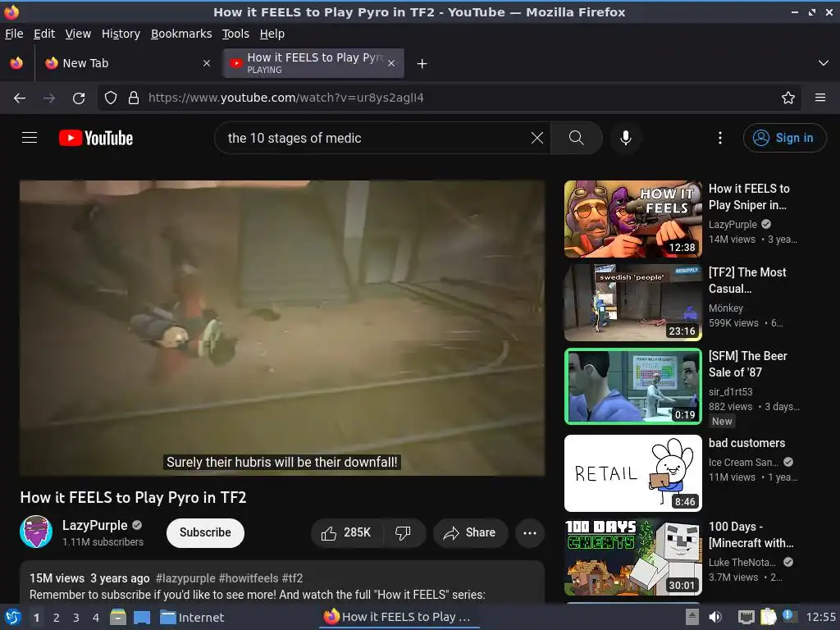The image size is (840, 630).
Task: Open the #howitfeels hashtag
Action: [249, 578]
